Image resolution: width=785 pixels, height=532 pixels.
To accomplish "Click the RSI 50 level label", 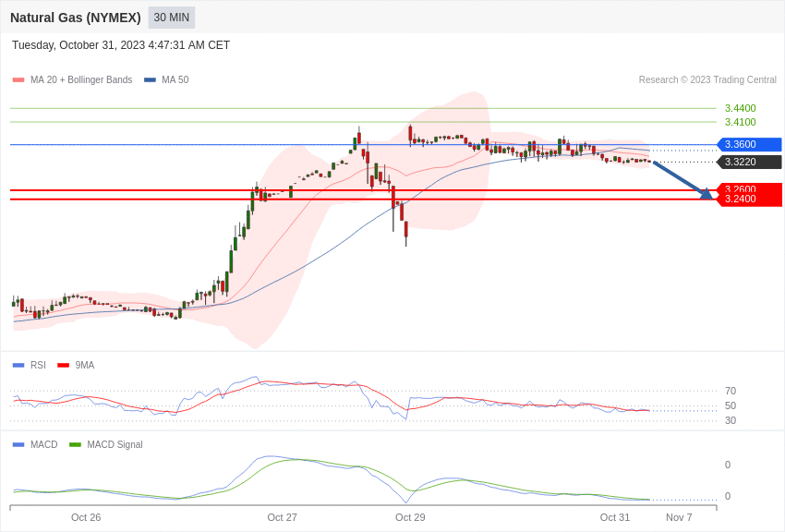I will pyautogui.click(x=731, y=405).
